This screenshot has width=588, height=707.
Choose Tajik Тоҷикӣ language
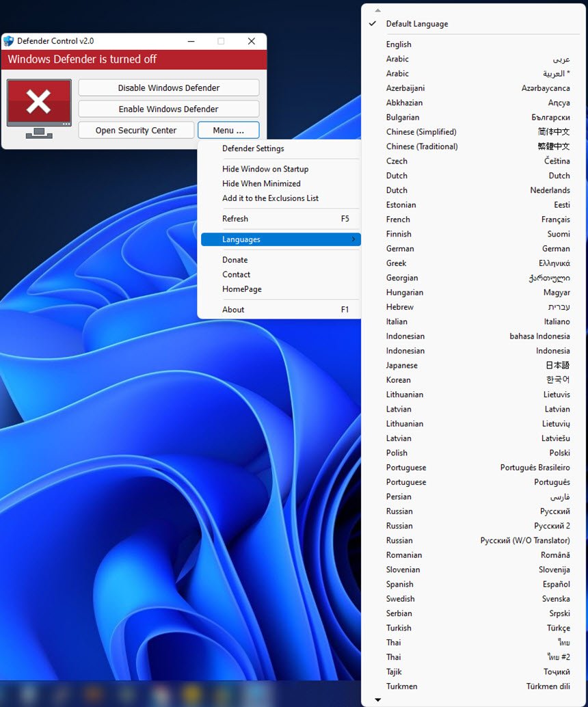pos(473,672)
